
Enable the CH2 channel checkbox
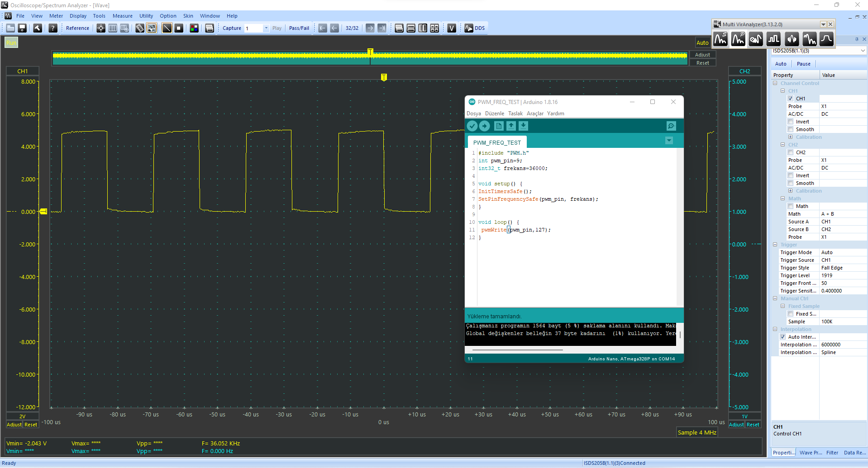[791, 152]
